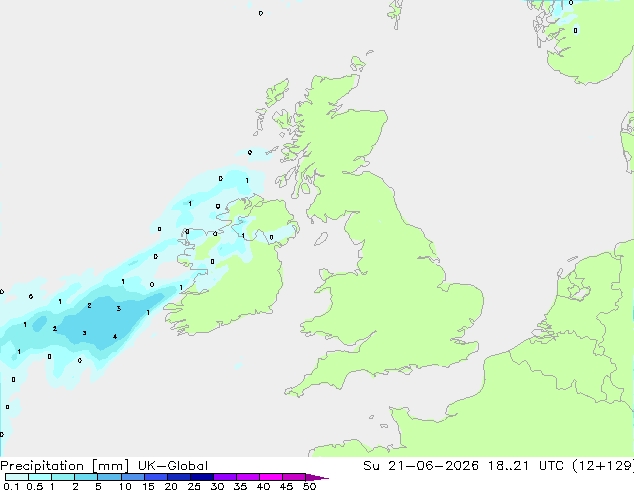Select the 30–35 mm purple legend swatch
Viewport: 634px width, 490px height.
tap(225, 477)
